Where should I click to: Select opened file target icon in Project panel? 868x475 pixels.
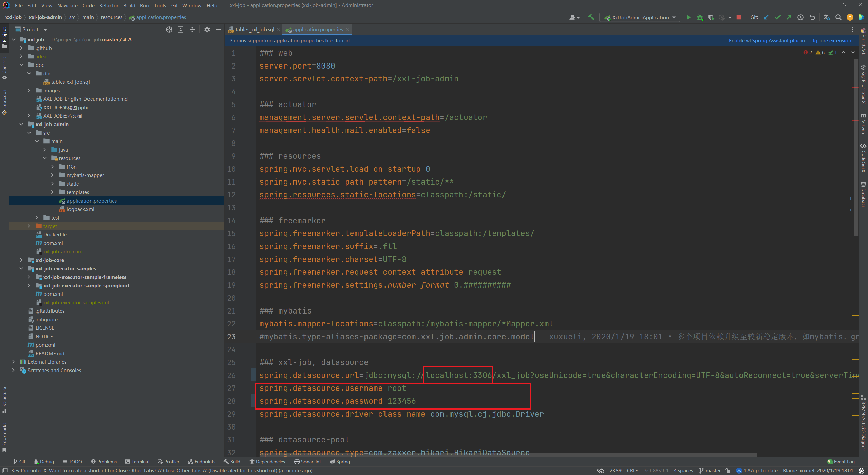click(169, 30)
